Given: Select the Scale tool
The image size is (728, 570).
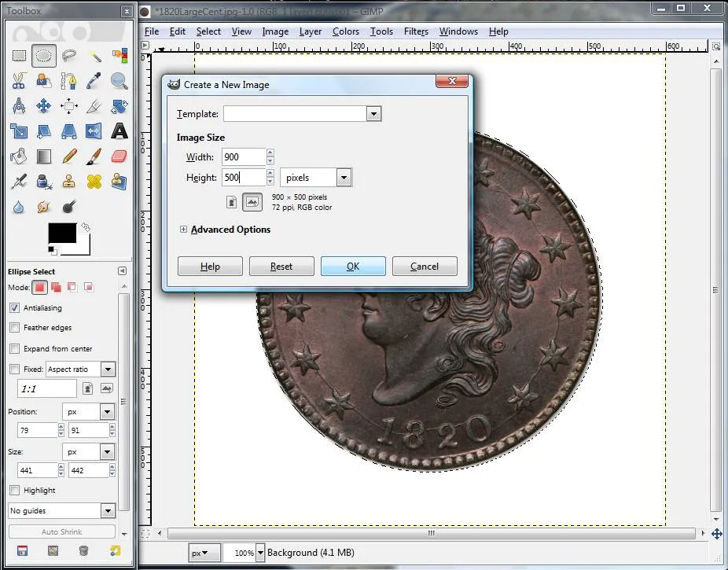Looking at the screenshot, I should (19, 131).
